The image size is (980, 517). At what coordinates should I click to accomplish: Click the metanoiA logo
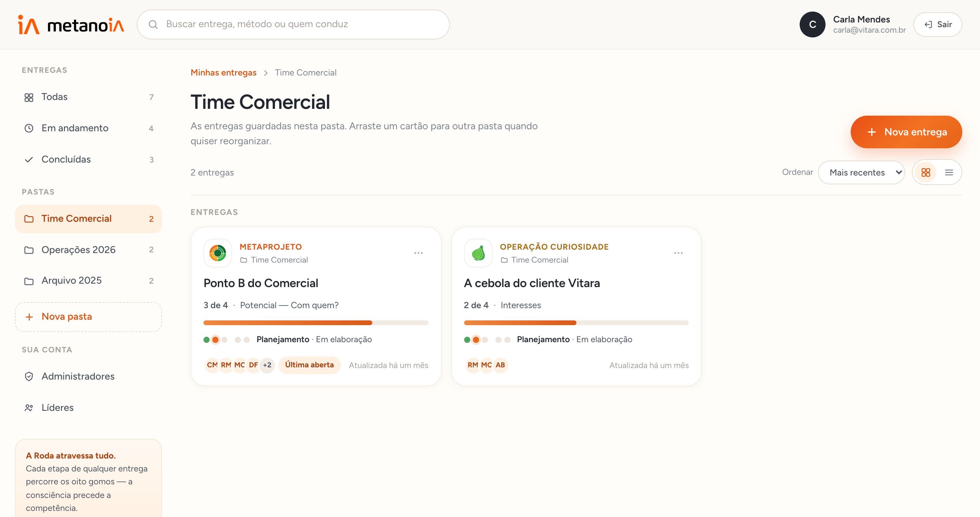click(71, 25)
